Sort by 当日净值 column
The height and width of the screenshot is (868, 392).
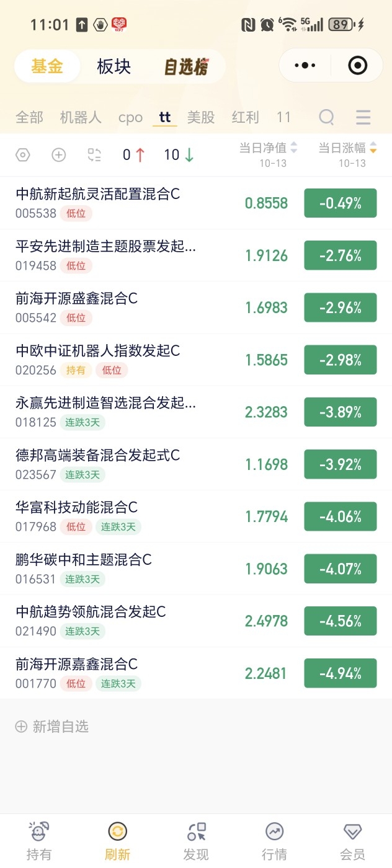268,149
